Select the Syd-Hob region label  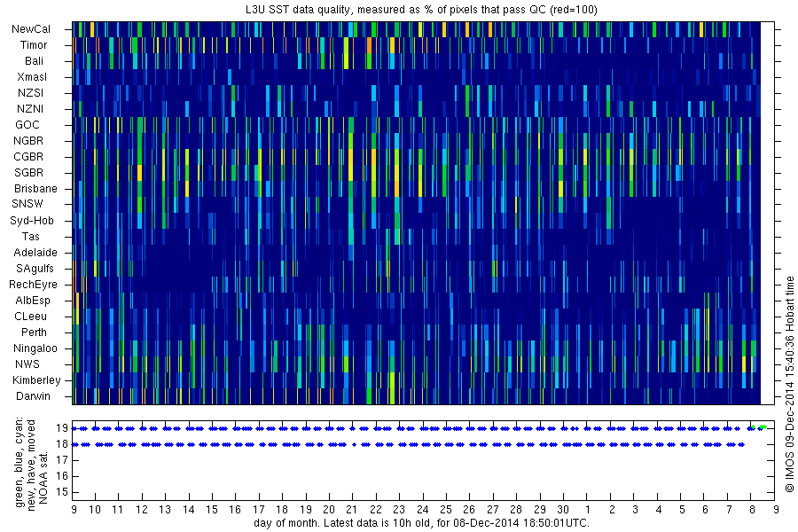click(x=32, y=221)
